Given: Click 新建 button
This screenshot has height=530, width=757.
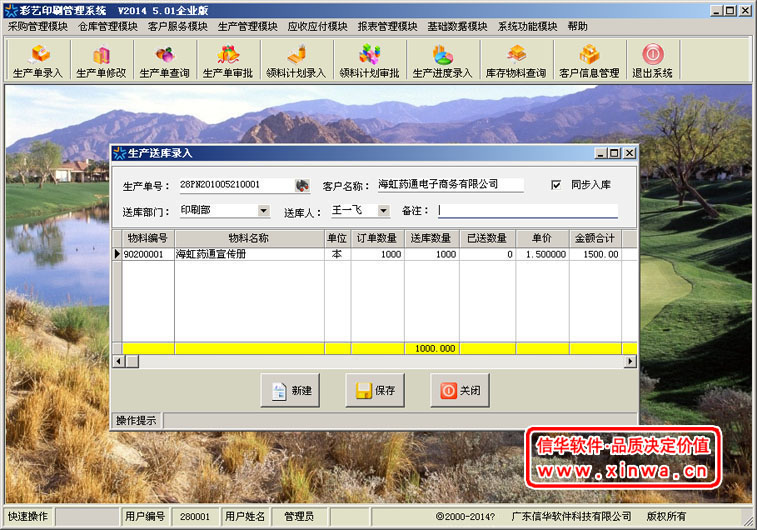Looking at the screenshot, I should pyautogui.click(x=290, y=390).
